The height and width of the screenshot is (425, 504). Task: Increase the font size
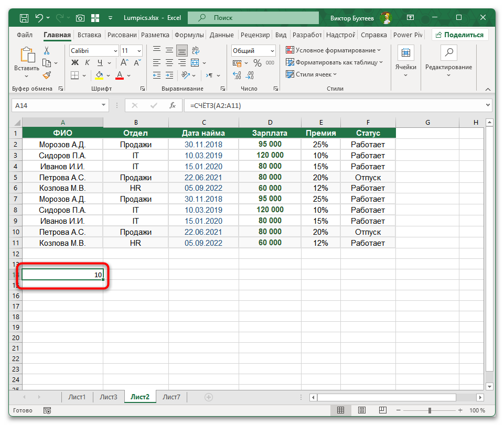point(124,63)
